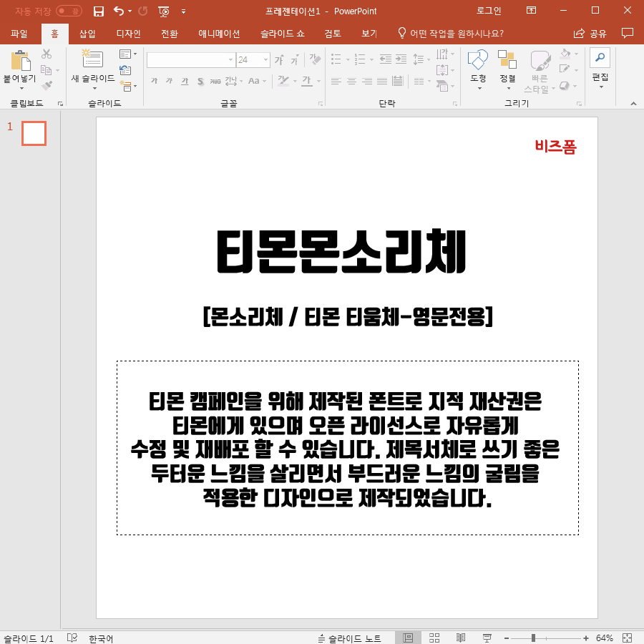Select slide 1 thumbnail in the pane
Viewport: 644px width, 644px height.
tap(34, 133)
